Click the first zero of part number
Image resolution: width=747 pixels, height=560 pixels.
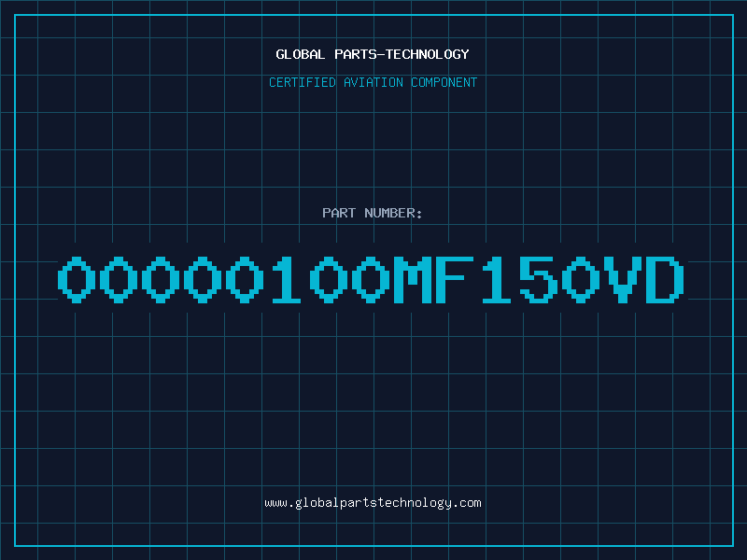(77, 280)
